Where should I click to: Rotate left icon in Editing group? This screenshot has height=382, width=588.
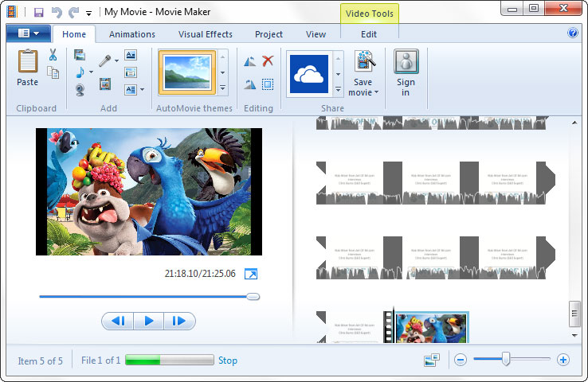pos(249,61)
